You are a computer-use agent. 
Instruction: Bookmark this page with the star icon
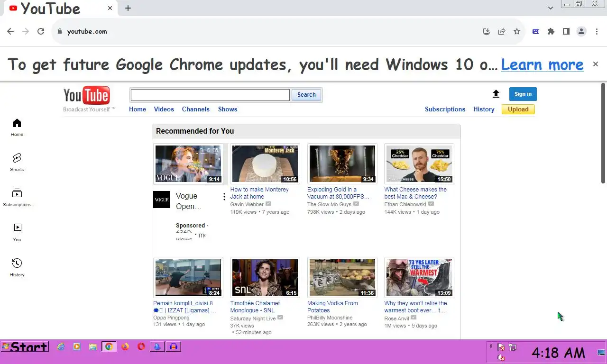pos(517,31)
